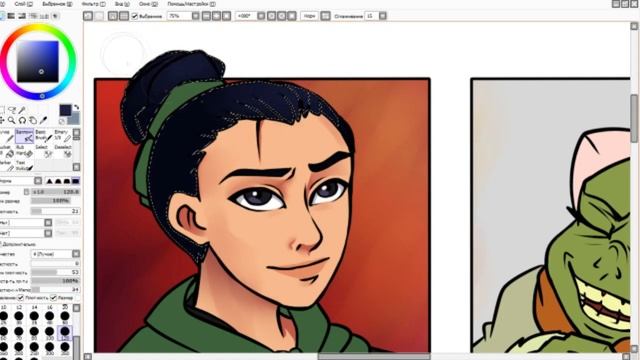This screenshot has width=640, height=360.
Task: Select the Emery 1/8 brush tool
Action: [x=62, y=136]
